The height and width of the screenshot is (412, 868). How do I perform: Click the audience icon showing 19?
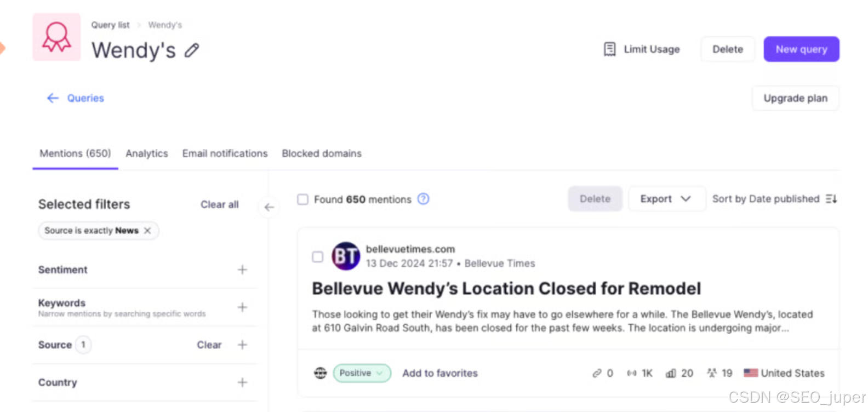tap(712, 373)
